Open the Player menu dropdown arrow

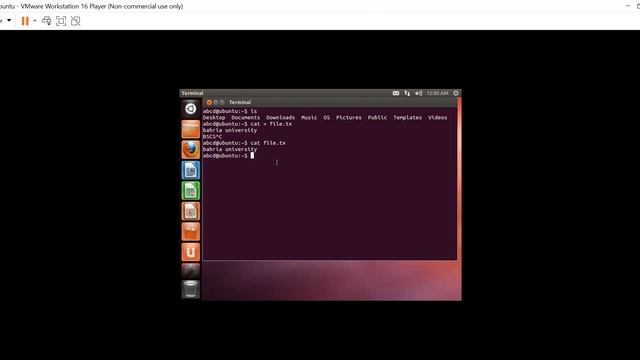coord(9,20)
